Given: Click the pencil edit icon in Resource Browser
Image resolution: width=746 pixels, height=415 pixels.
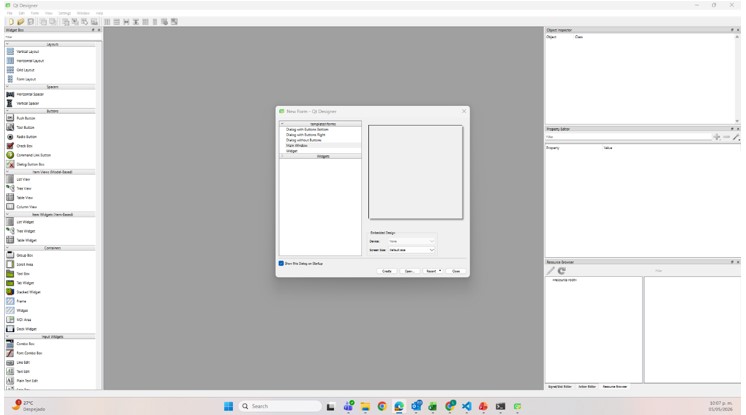Looking at the screenshot, I should click(550, 271).
